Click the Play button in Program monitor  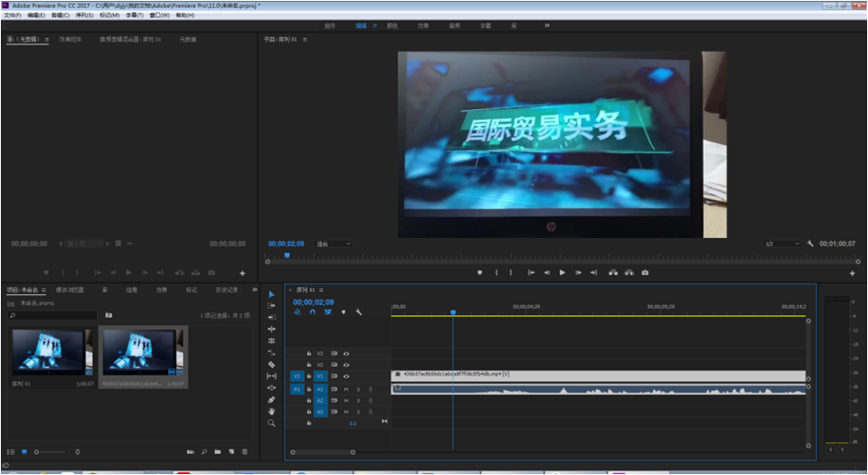click(562, 272)
